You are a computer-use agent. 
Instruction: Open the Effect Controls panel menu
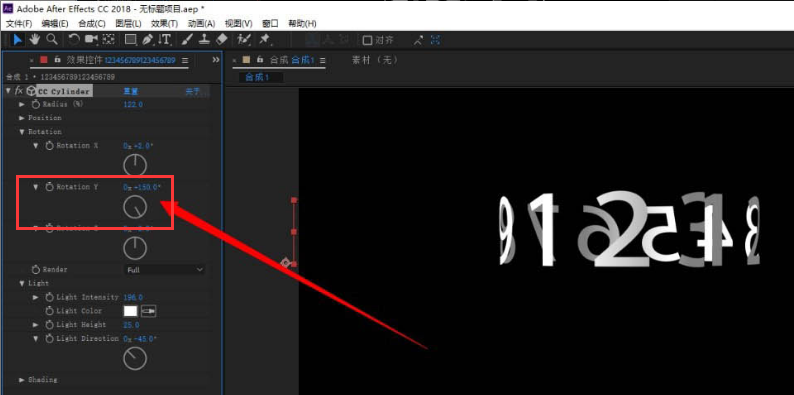pos(185,60)
